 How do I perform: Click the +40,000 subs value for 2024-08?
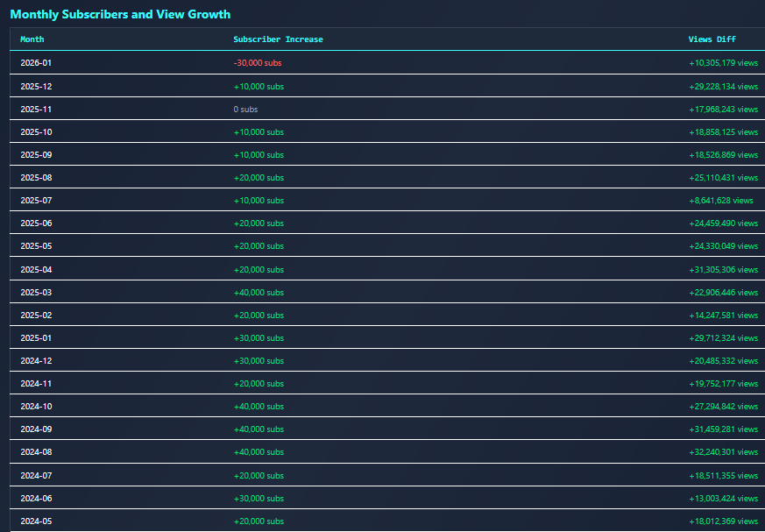(x=259, y=452)
